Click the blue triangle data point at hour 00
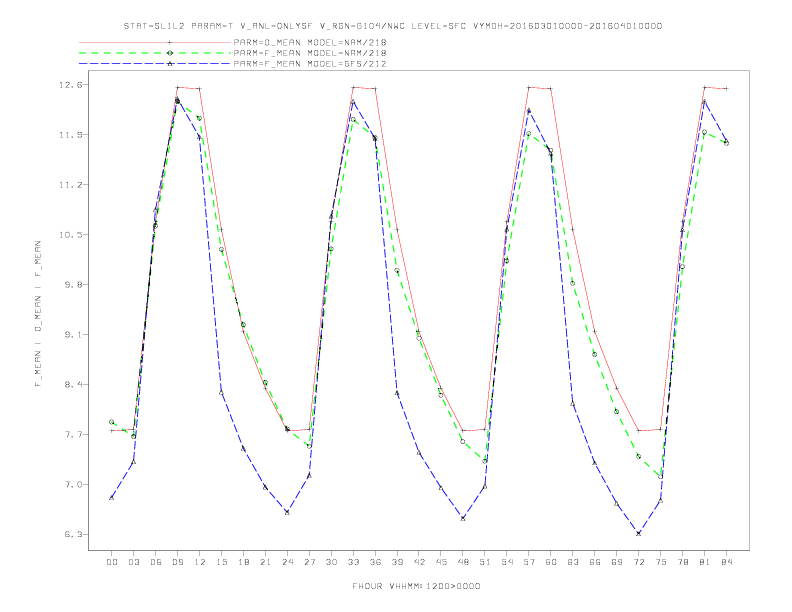This screenshot has width=792, height=612. [x=112, y=498]
